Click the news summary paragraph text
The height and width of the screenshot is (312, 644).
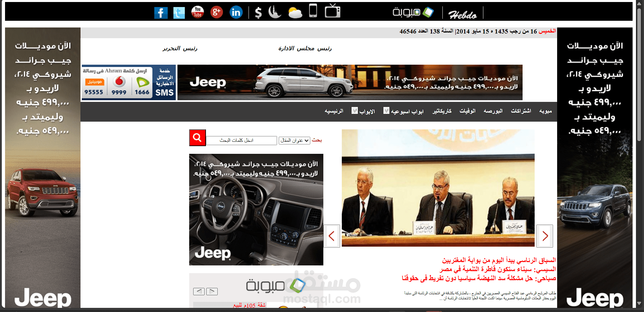480,296
